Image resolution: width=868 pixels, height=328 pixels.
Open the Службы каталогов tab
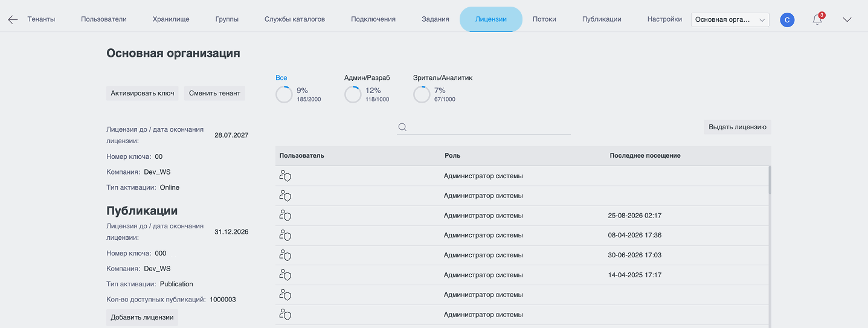pyautogui.click(x=295, y=19)
